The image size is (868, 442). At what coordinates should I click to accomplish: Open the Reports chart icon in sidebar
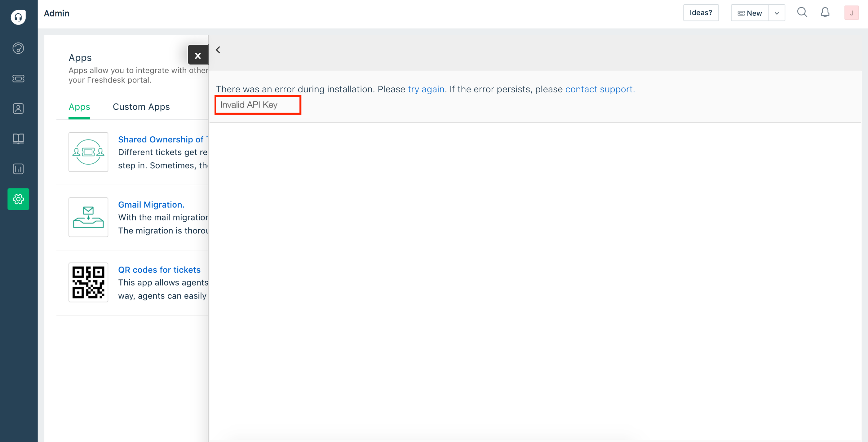(18, 169)
